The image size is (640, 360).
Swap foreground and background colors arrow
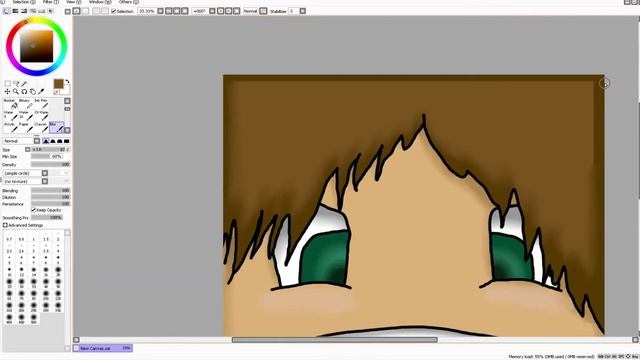coord(67,82)
